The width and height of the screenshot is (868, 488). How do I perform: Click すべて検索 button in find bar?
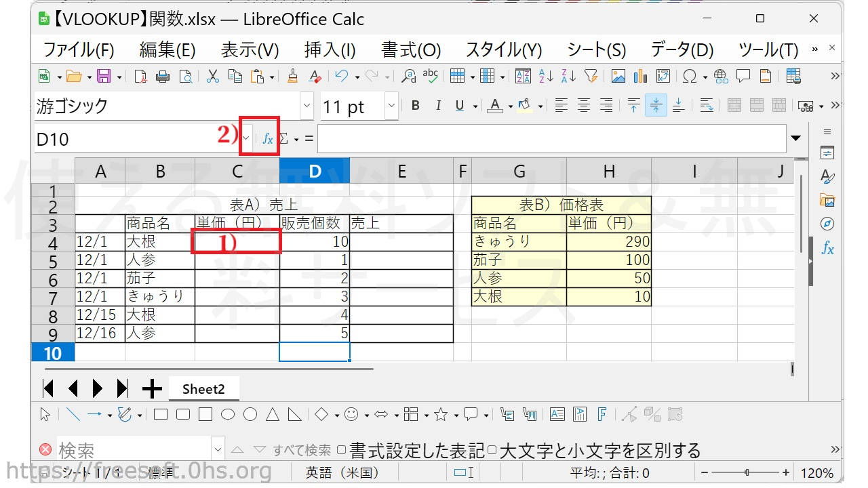click(302, 450)
